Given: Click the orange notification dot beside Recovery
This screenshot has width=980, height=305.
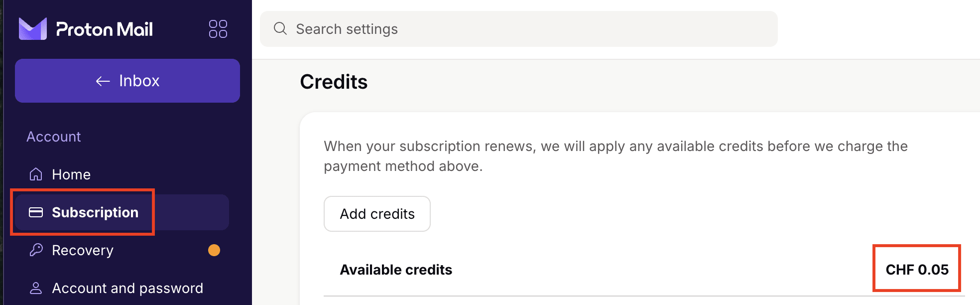Looking at the screenshot, I should coord(214,251).
